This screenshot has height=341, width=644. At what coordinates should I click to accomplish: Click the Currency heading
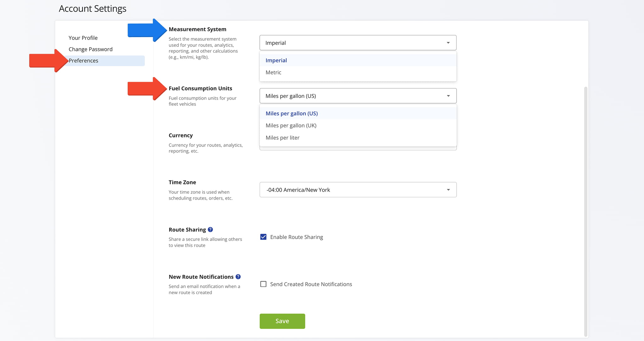pyautogui.click(x=180, y=135)
